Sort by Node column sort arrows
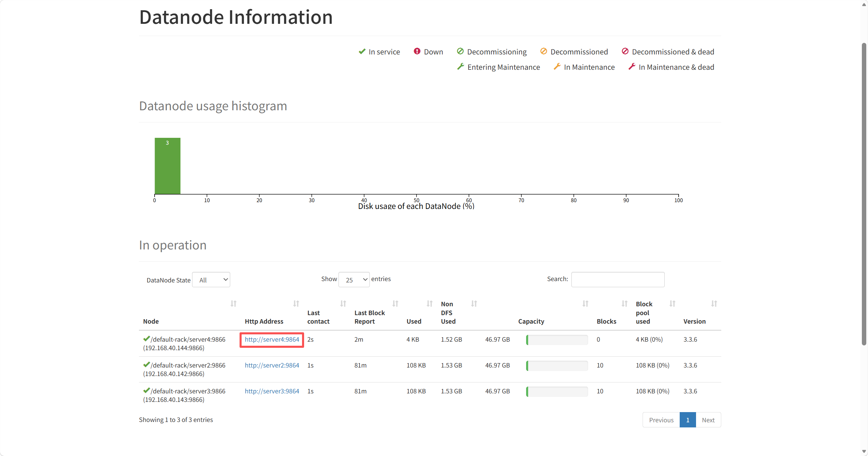The width and height of the screenshot is (868, 456). pyautogui.click(x=233, y=304)
